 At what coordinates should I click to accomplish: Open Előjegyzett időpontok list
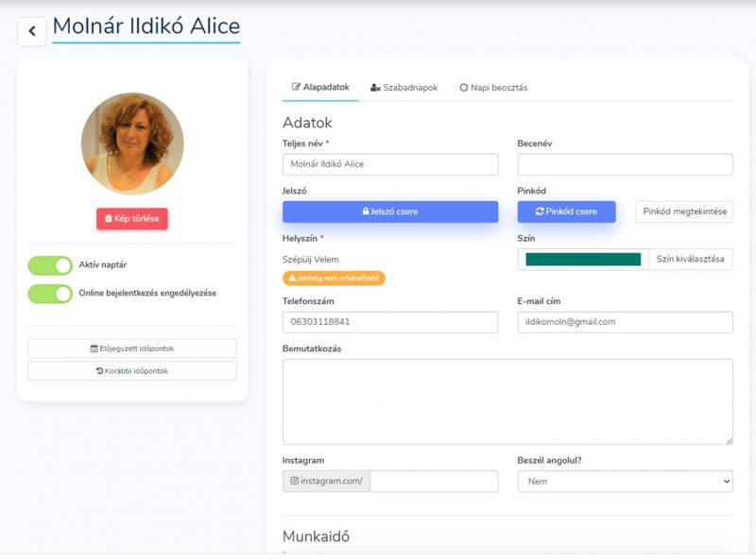pyautogui.click(x=132, y=348)
